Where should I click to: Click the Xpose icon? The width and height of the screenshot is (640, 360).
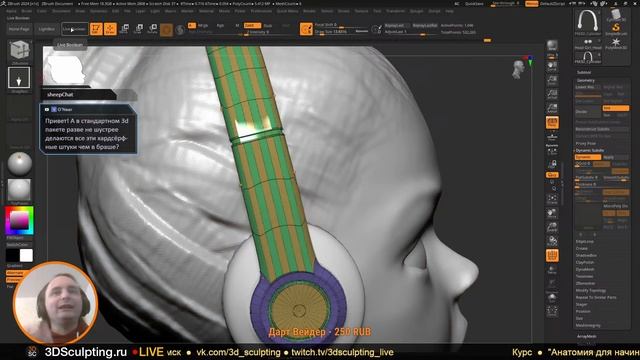click(x=552, y=312)
